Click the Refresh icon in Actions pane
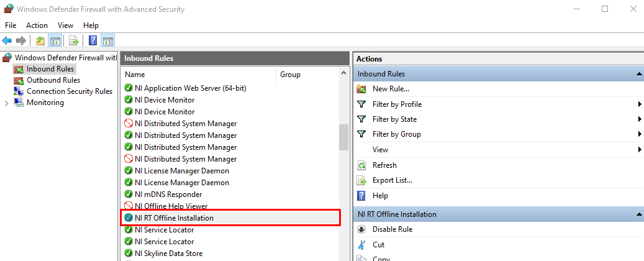The image size is (644, 261). coord(361,165)
